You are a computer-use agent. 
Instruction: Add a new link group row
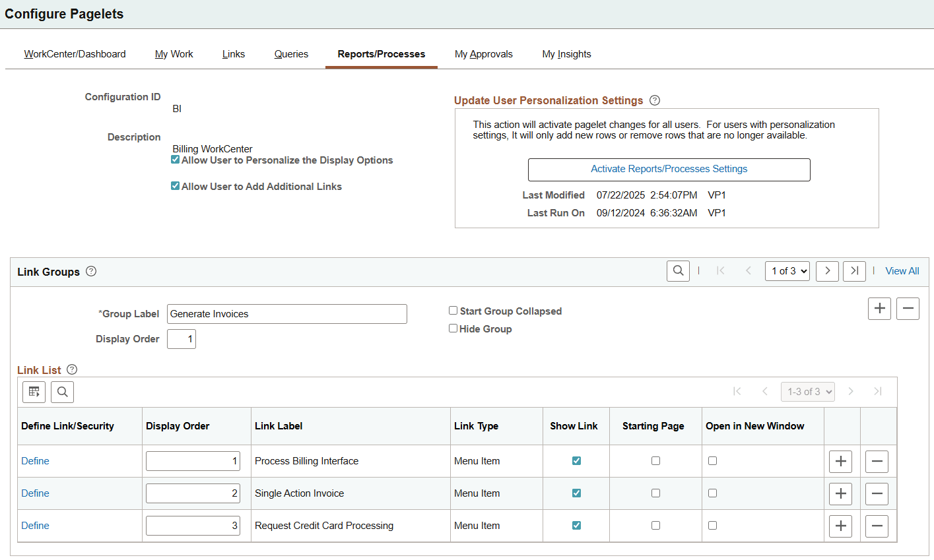879,308
